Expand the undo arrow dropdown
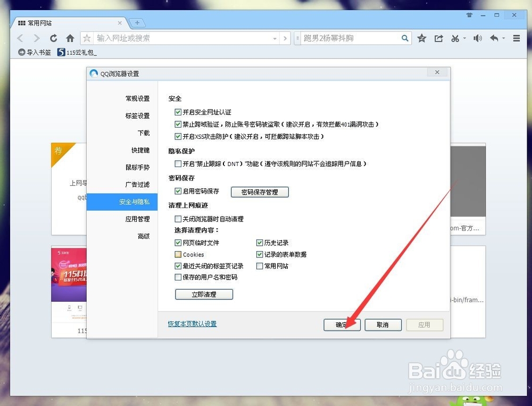 coord(503,38)
